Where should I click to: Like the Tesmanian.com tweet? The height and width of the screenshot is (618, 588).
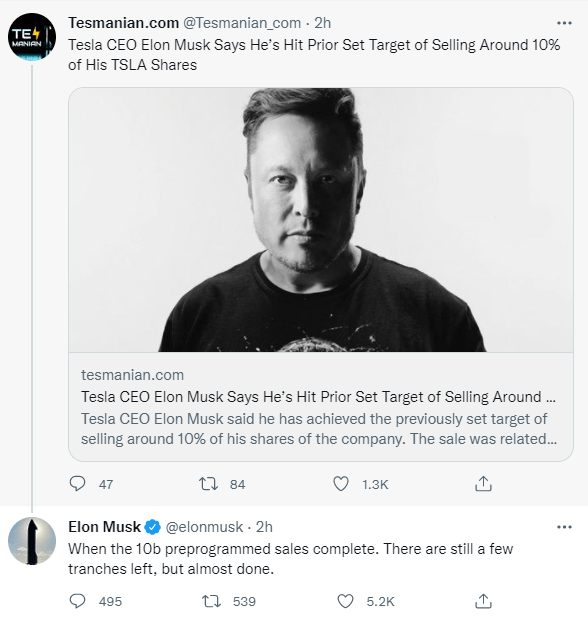coord(341,484)
